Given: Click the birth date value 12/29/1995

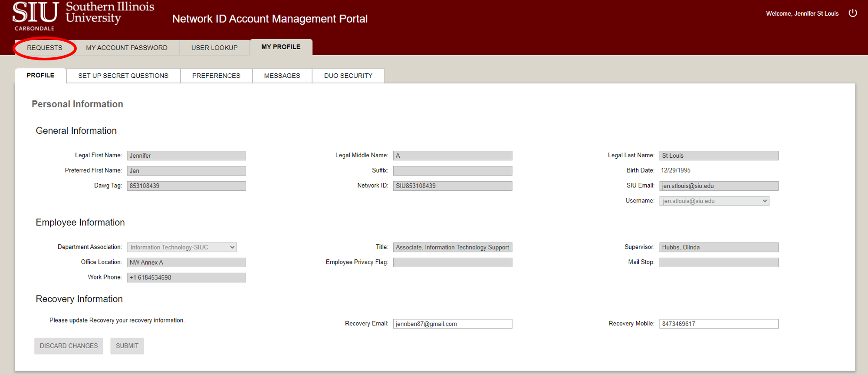Looking at the screenshot, I should click(675, 170).
